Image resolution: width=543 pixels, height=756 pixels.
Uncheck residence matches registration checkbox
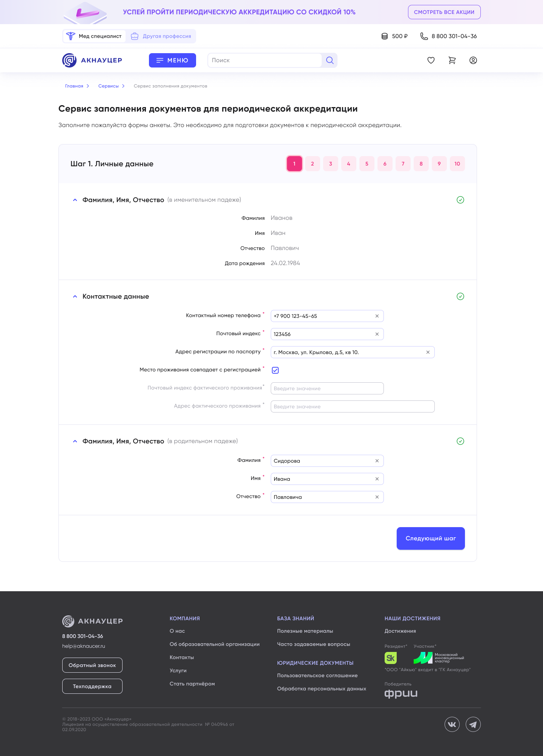(275, 370)
